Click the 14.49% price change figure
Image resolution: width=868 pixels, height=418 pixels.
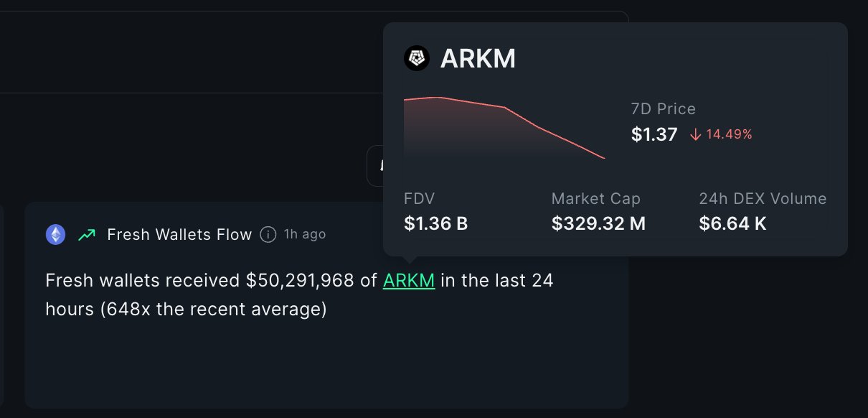point(729,134)
